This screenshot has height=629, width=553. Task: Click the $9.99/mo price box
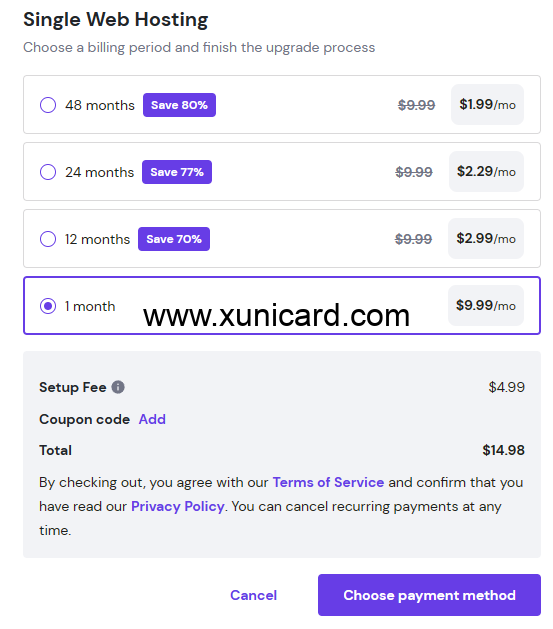point(486,306)
